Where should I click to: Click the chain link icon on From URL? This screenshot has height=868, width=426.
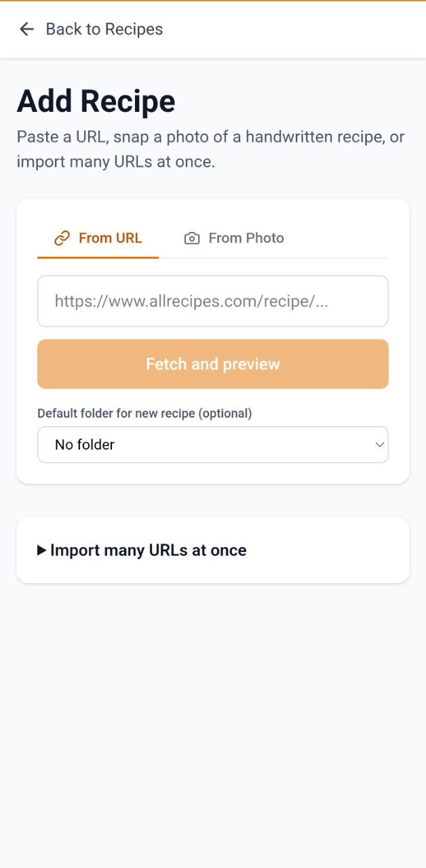coord(62,238)
